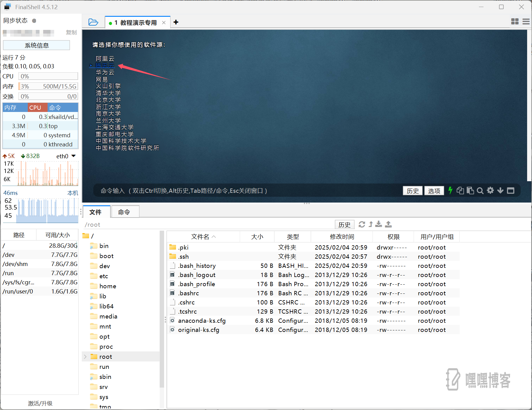Click the 系统信息 button
The width and height of the screenshot is (532, 410).
[x=36, y=45]
